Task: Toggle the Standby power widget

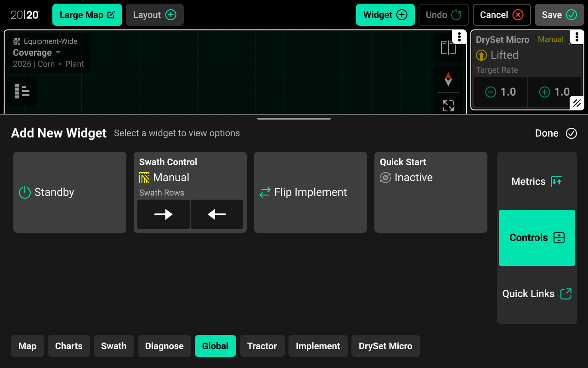Action: pos(70,192)
